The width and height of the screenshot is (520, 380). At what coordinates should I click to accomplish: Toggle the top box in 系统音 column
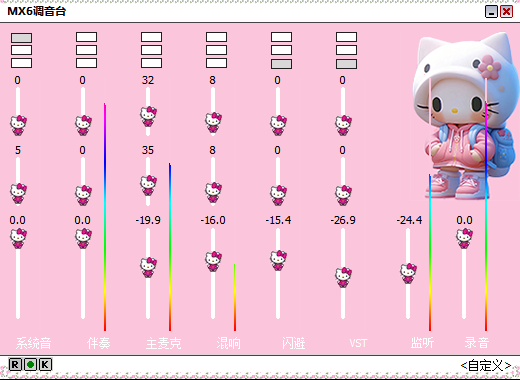[22, 38]
